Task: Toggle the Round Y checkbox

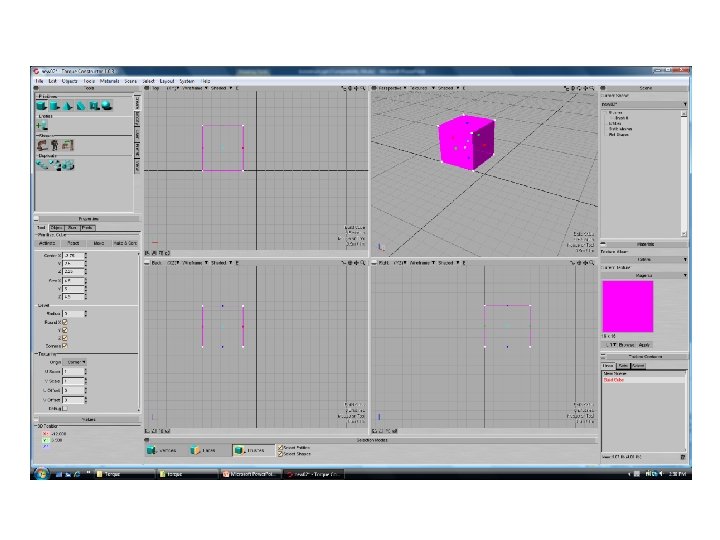Action: tap(65, 330)
